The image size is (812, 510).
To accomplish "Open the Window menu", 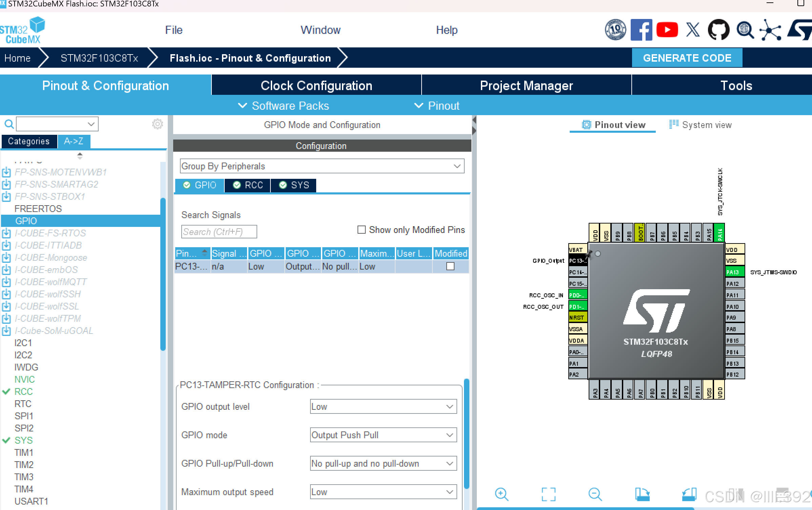I will tap(320, 30).
